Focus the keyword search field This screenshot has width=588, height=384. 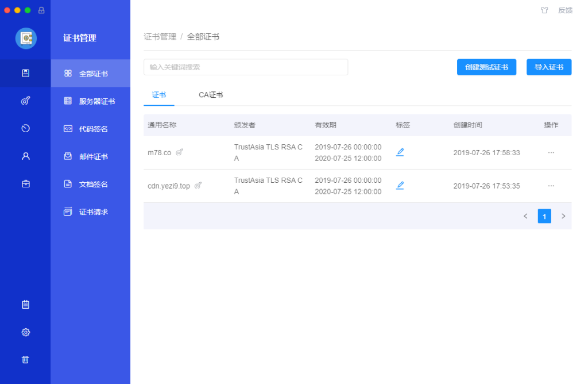246,67
